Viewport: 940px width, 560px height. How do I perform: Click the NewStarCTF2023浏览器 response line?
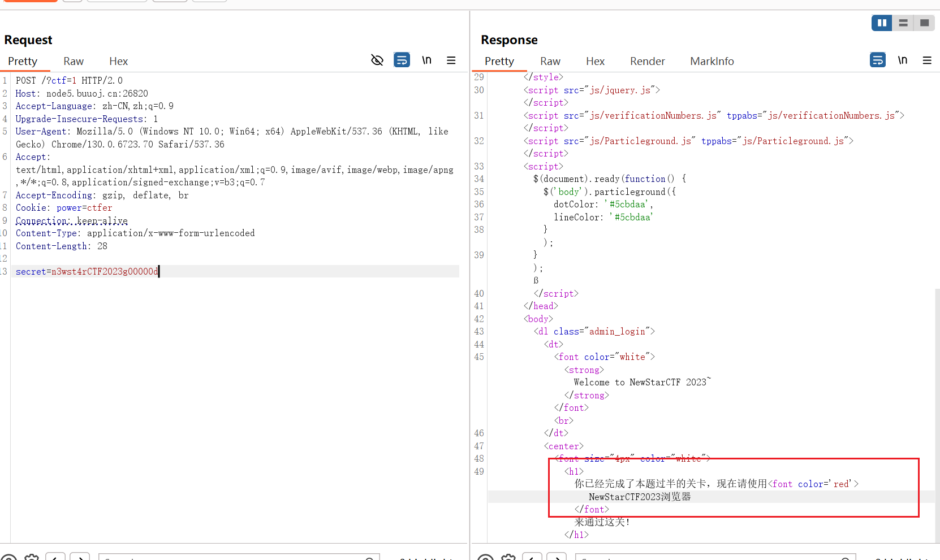click(x=640, y=497)
